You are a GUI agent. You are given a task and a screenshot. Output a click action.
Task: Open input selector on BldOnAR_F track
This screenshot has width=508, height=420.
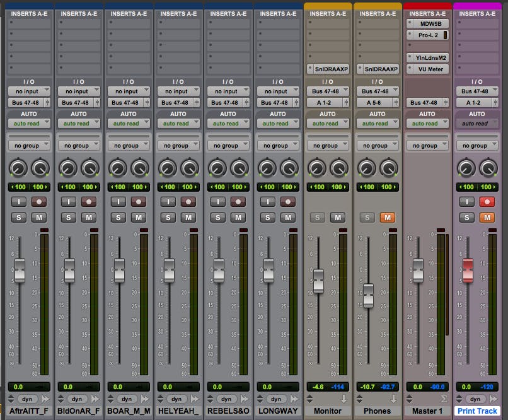point(79,91)
